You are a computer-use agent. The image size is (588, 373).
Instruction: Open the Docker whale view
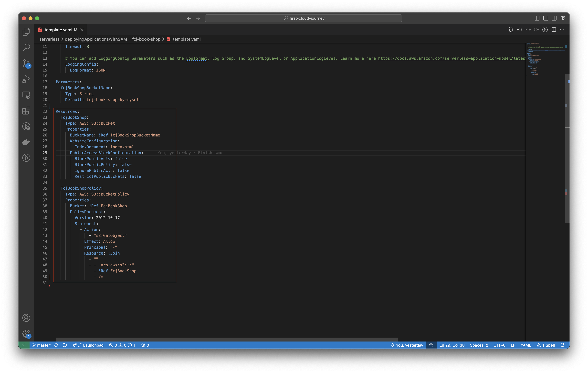[x=26, y=142]
